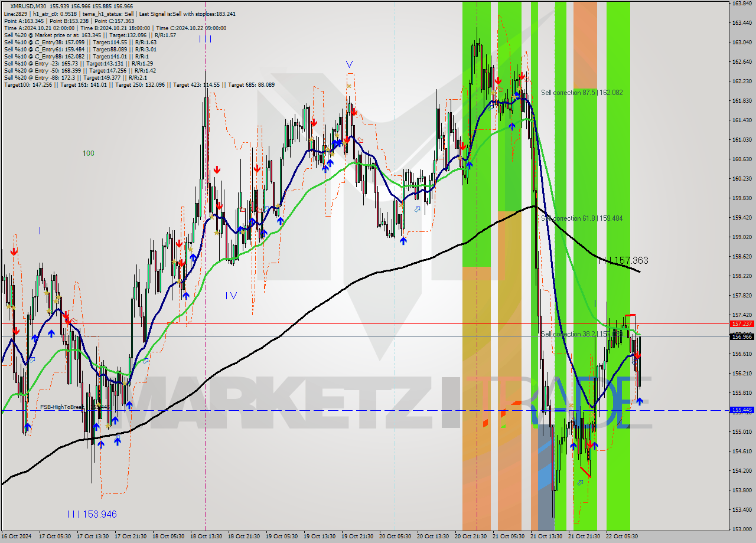Click the '17 Oct 21:30' time axis label
This screenshot has height=543, width=756.
tap(130, 537)
